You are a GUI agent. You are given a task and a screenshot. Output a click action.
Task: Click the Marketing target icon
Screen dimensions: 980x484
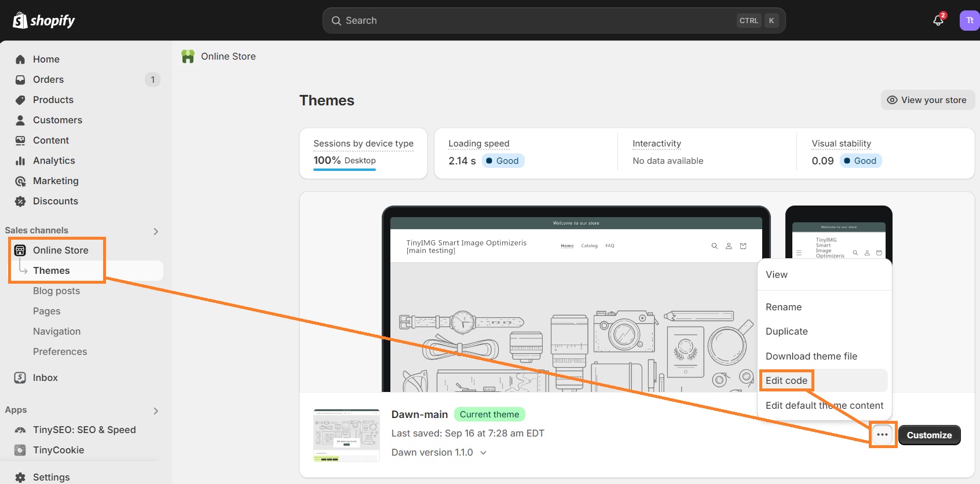click(x=20, y=181)
